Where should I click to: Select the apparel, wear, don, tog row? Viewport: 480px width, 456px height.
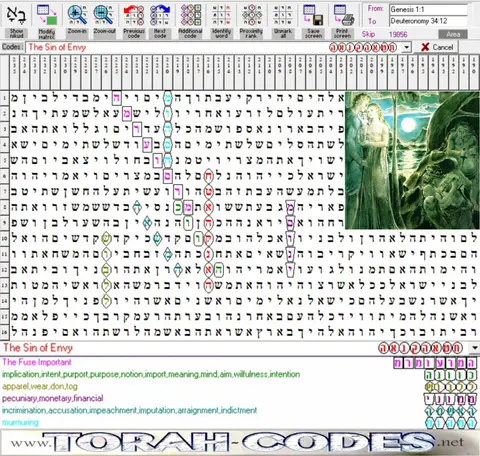tap(40, 387)
